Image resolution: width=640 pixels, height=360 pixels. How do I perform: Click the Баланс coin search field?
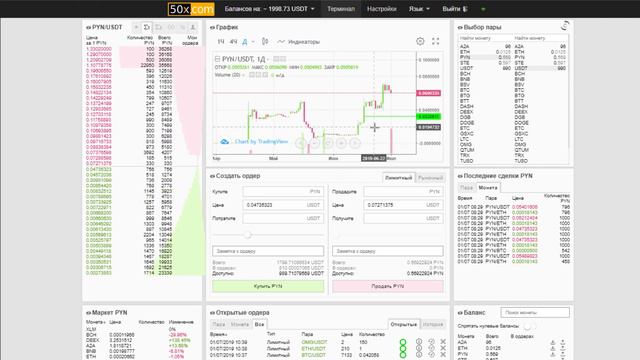point(535,312)
